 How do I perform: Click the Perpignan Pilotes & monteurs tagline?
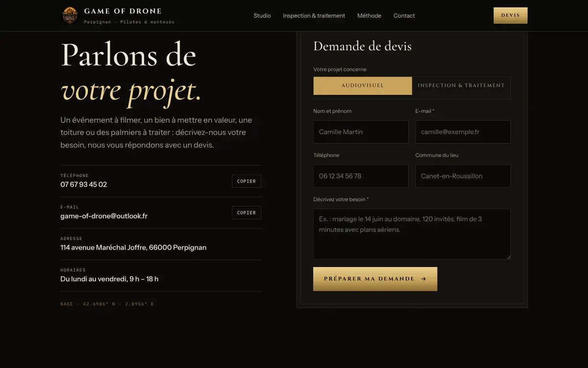pyautogui.click(x=129, y=22)
